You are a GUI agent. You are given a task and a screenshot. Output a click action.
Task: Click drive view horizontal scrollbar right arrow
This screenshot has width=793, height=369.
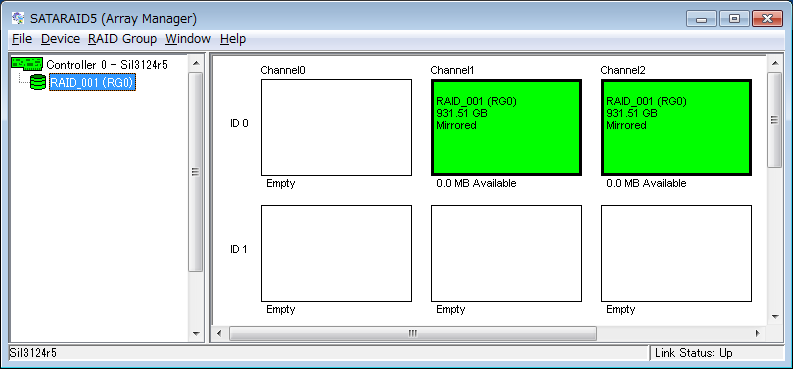click(x=758, y=334)
